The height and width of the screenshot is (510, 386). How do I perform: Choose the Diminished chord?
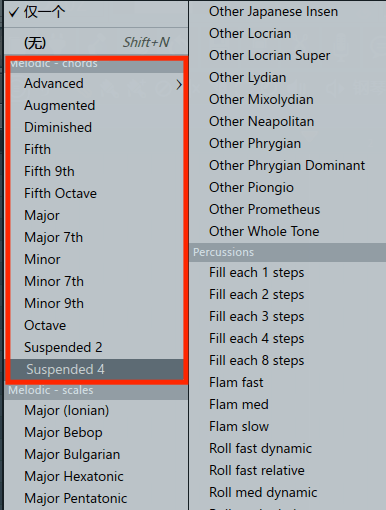pos(96,128)
